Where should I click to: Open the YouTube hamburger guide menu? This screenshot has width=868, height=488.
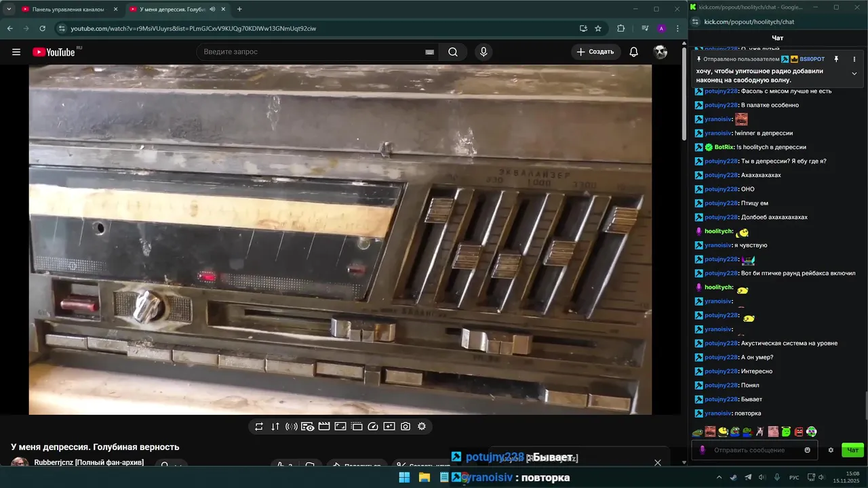click(x=16, y=52)
